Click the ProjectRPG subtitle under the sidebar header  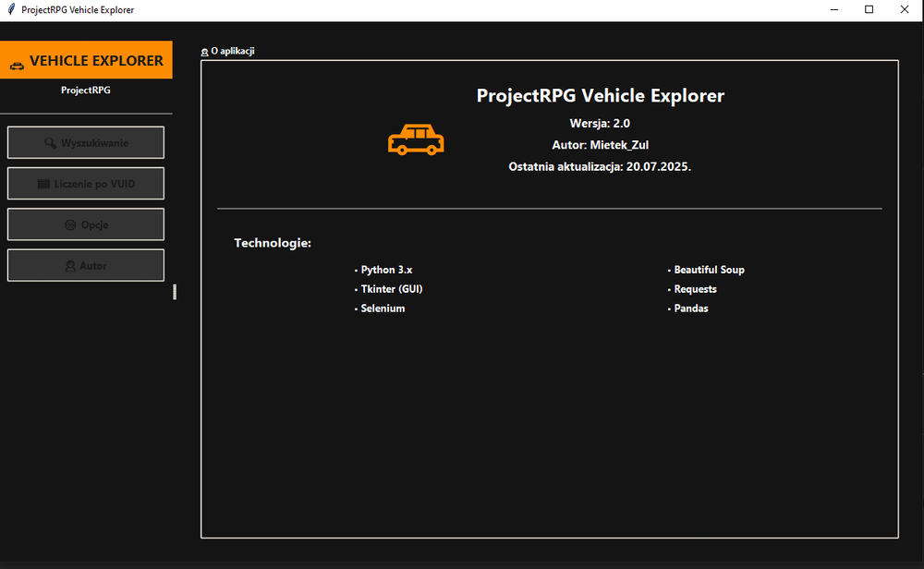coord(85,91)
